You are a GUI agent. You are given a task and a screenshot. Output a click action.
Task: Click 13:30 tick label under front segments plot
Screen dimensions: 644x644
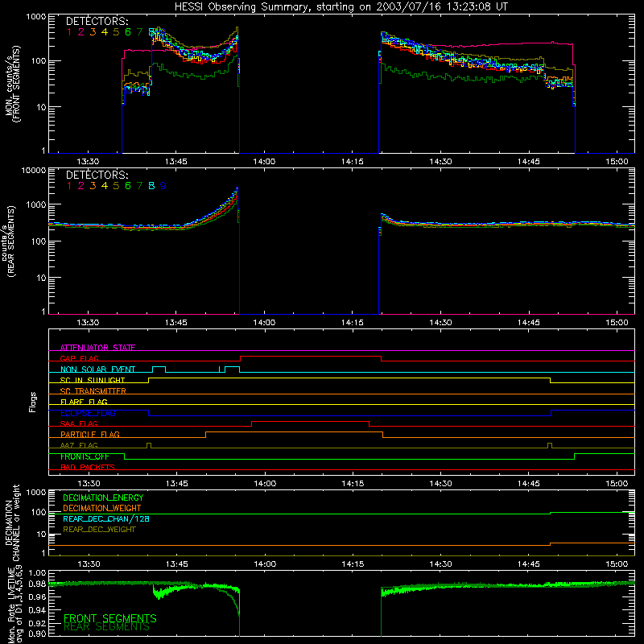[x=88, y=162]
